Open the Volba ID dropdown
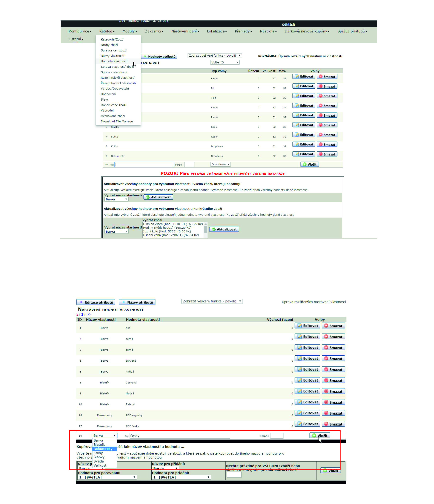 [x=224, y=62]
